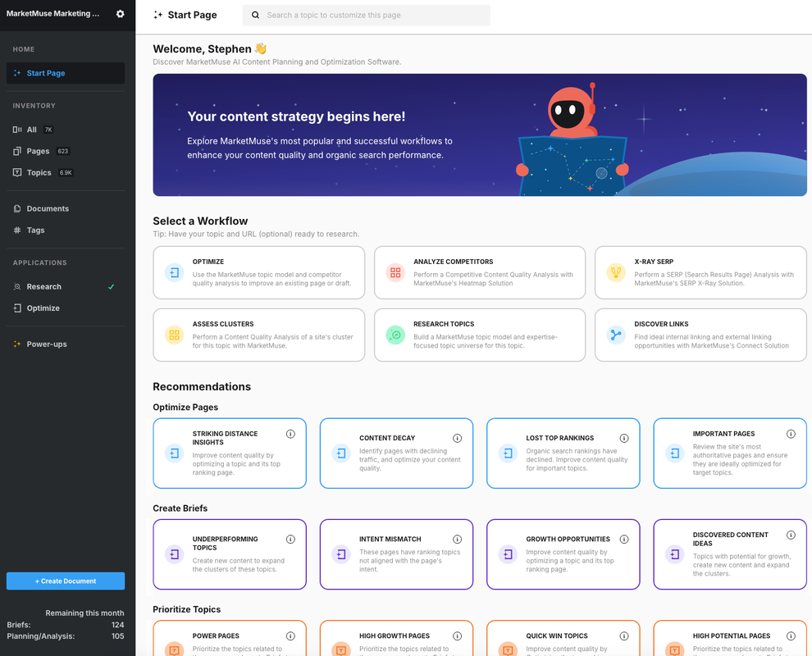Click the Lost Top Rankings page icon
The image size is (812, 656).
pos(508,453)
